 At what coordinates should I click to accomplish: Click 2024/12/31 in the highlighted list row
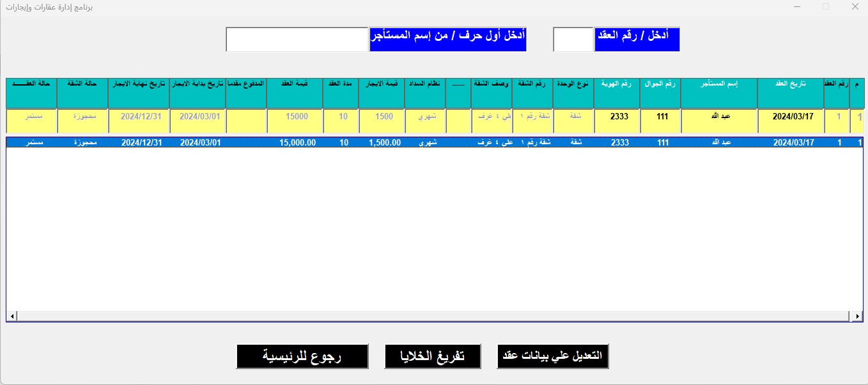pyautogui.click(x=142, y=143)
